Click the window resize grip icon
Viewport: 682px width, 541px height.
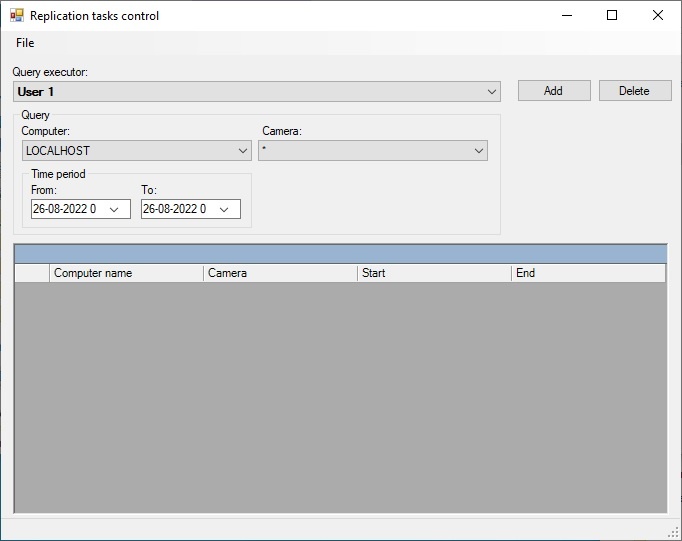(x=674, y=533)
